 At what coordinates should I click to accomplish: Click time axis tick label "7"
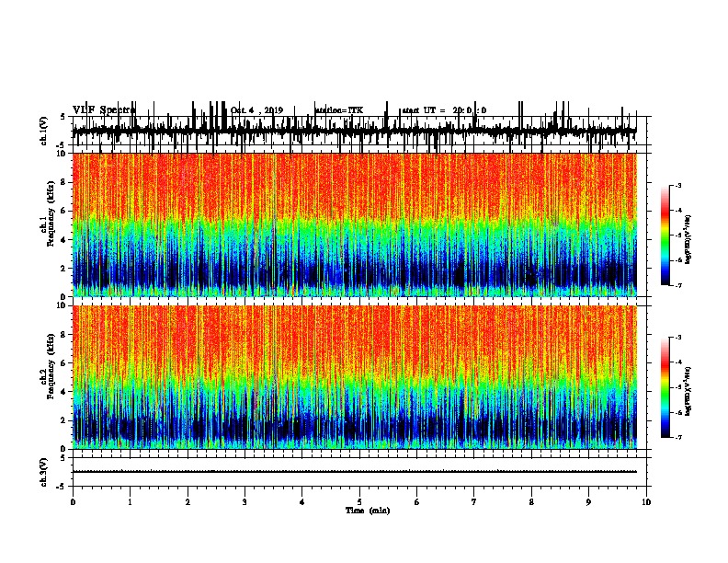tap(474, 502)
